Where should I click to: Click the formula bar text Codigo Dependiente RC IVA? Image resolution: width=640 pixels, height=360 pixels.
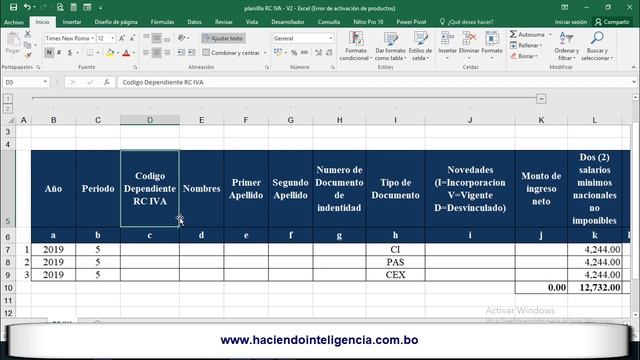[x=163, y=82]
